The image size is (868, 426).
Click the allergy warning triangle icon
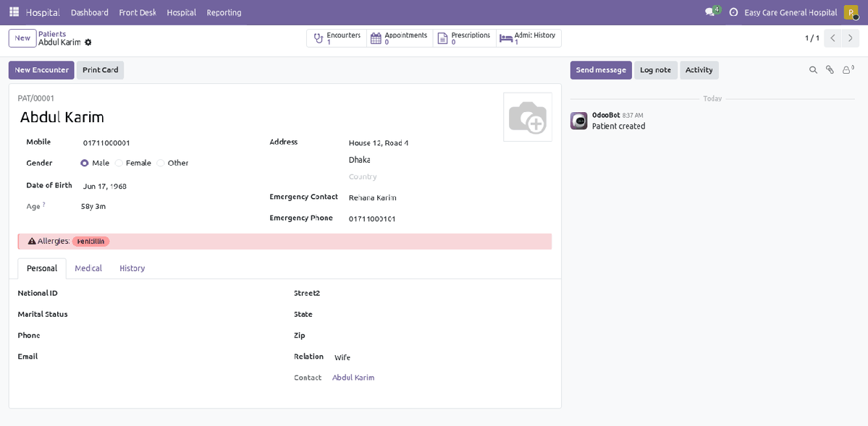point(32,242)
